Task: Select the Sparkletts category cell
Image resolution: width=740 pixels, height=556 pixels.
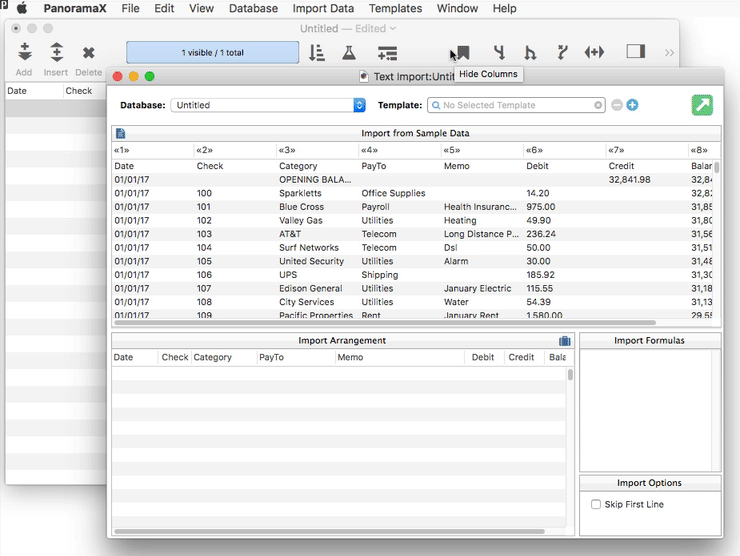Action: click(300, 193)
